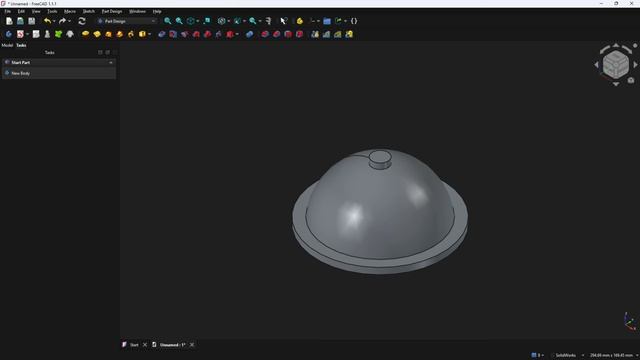Click the navigation cube's up arrow
The width and height of the screenshot is (640, 360).
click(616, 45)
